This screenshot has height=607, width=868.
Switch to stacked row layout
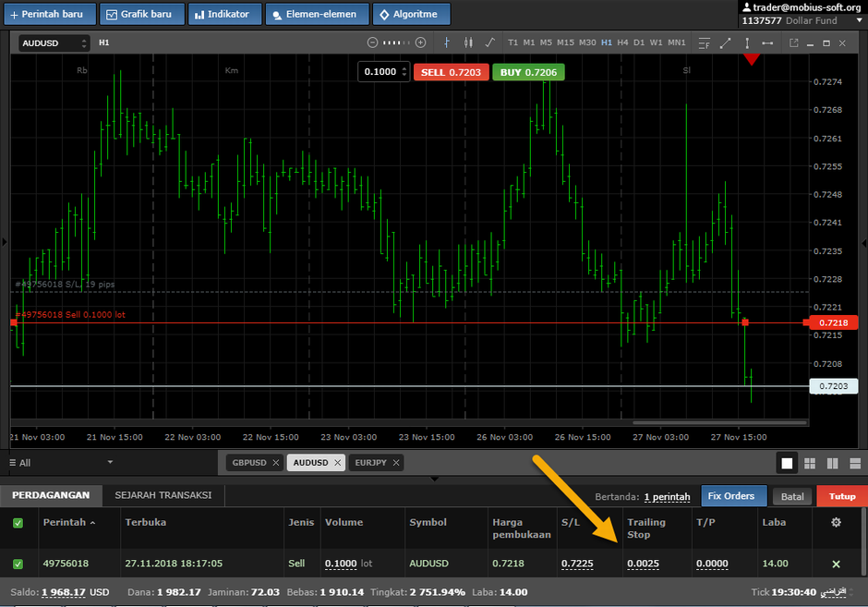coord(855,464)
